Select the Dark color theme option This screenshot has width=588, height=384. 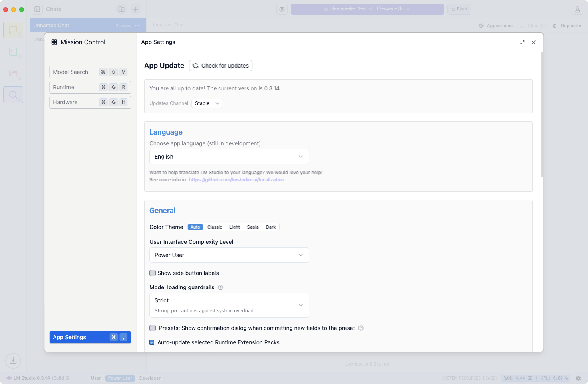click(x=271, y=227)
